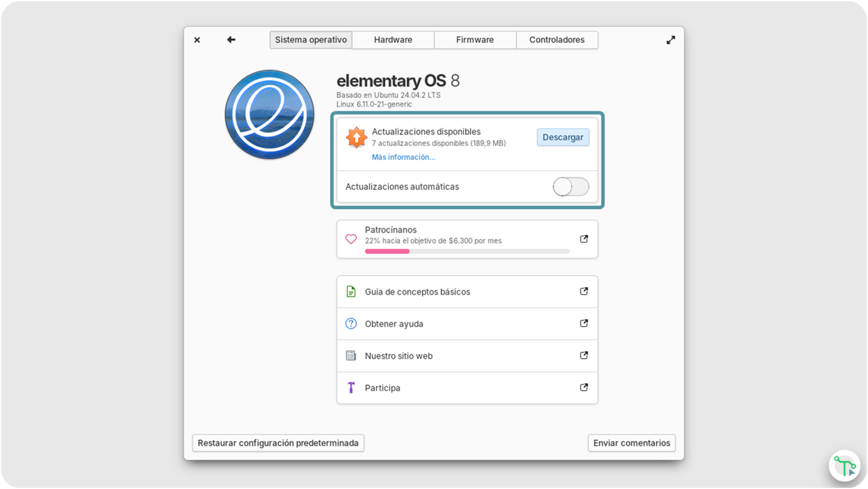
Task: Open the Firmware tab
Action: click(474, 39)
